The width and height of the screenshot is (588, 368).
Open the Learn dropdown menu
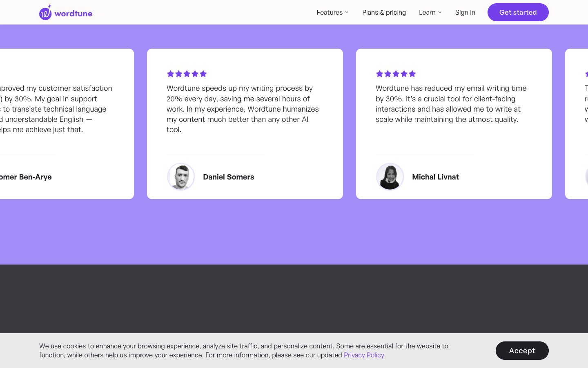pos(430,12)
